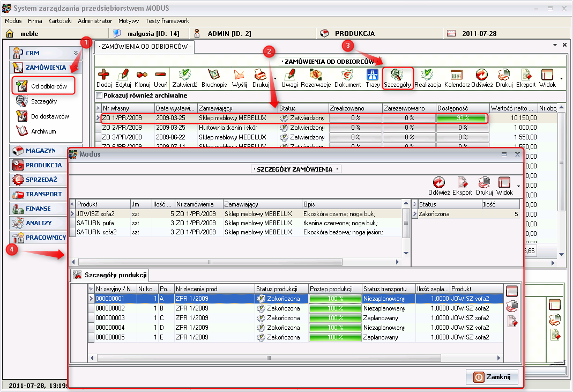Open the Kartoteki menu
The image size is (573, 392).
point(59,21)
